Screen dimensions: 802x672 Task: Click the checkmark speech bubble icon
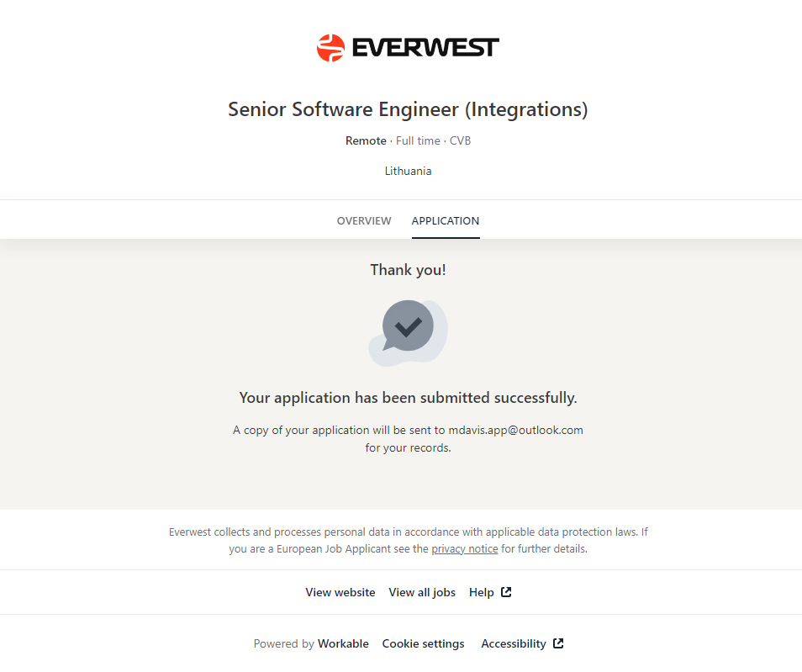(x=408, y=328)
